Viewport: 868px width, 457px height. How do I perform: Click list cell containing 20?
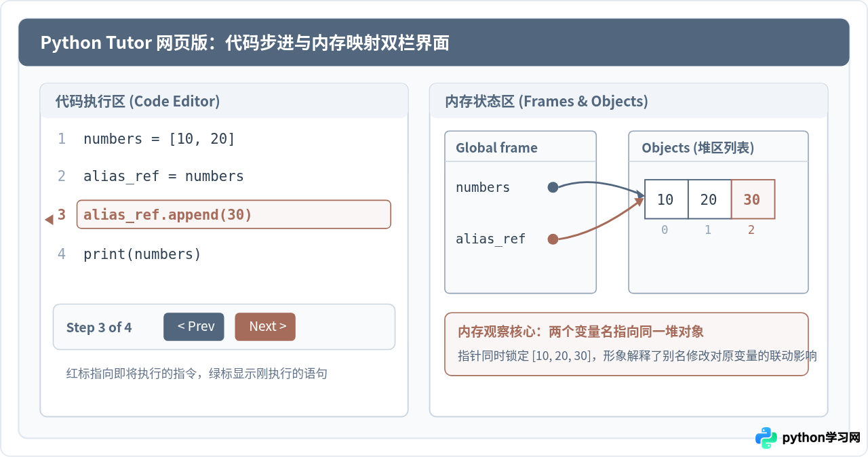tap(709, 199)
